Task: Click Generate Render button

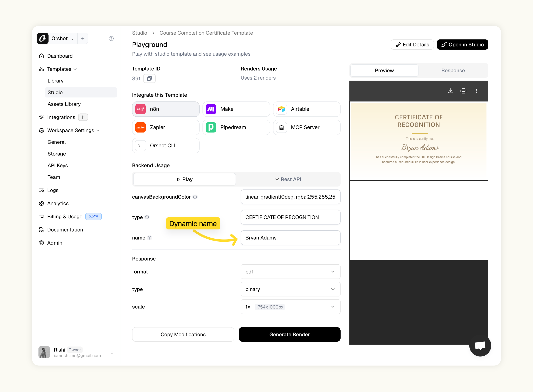Action: click(290, 334)
